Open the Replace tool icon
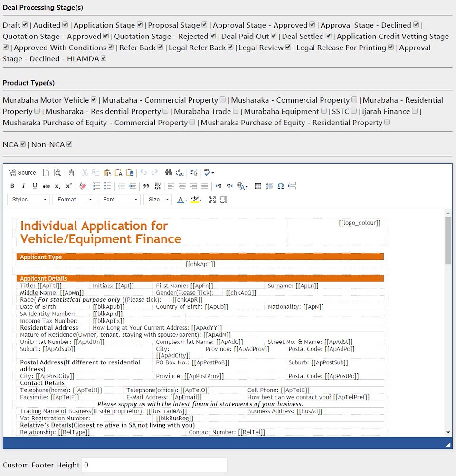456x476 pixels. click(x=180, y=173)
